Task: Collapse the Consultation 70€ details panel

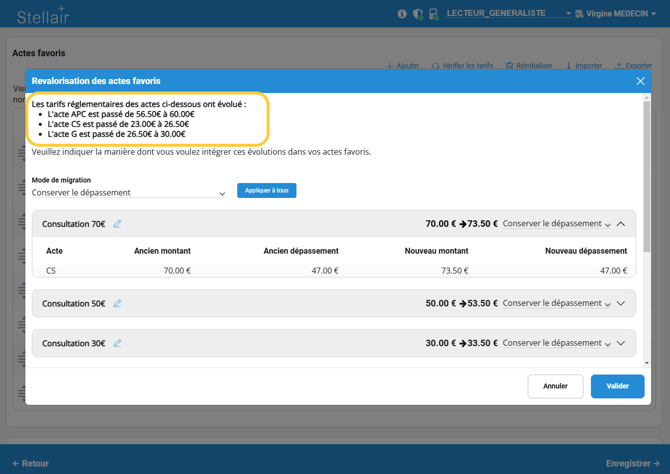Action: 621,224
